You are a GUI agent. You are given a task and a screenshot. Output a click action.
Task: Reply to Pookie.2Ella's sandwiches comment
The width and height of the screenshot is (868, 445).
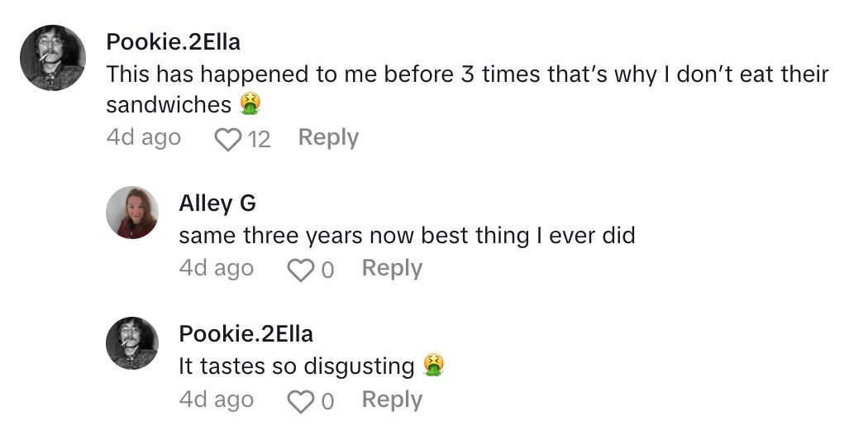point(328,137)
